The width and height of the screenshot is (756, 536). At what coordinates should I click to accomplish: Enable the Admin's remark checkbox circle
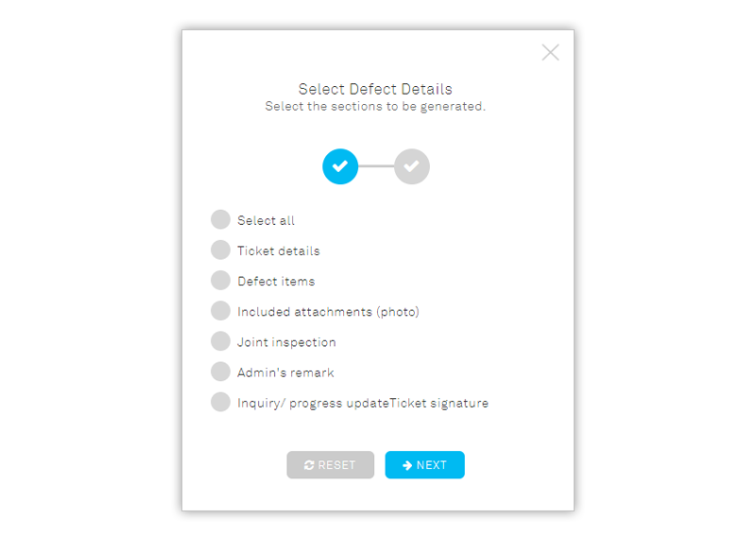pos(220,372)
